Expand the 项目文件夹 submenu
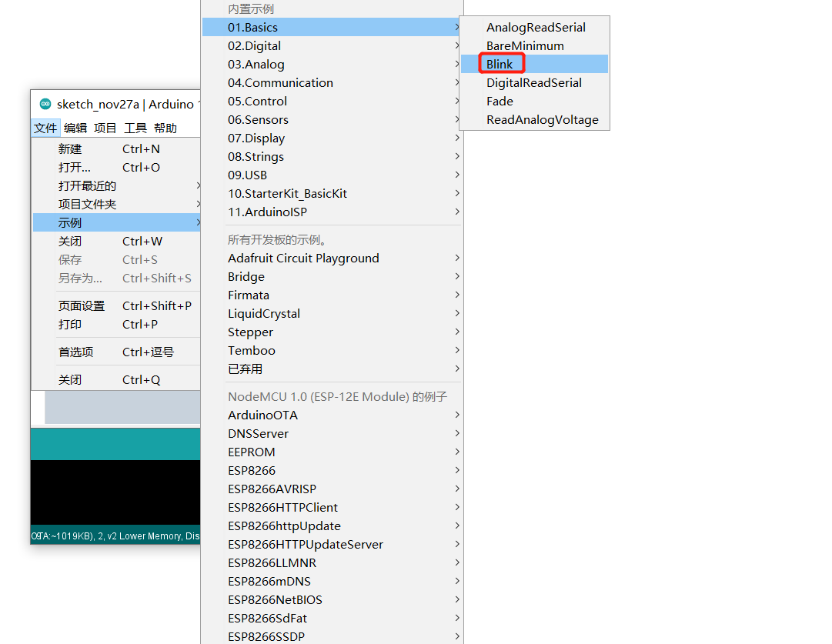 (117, 204)
